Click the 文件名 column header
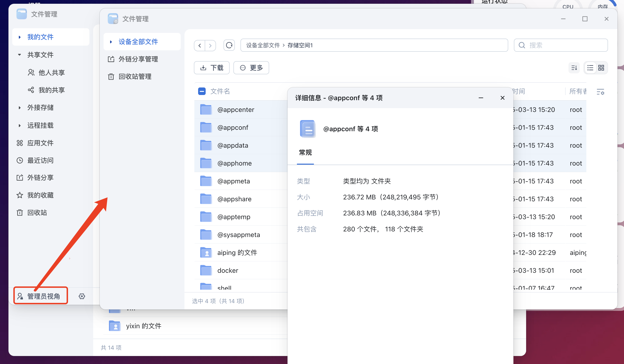 220,91
